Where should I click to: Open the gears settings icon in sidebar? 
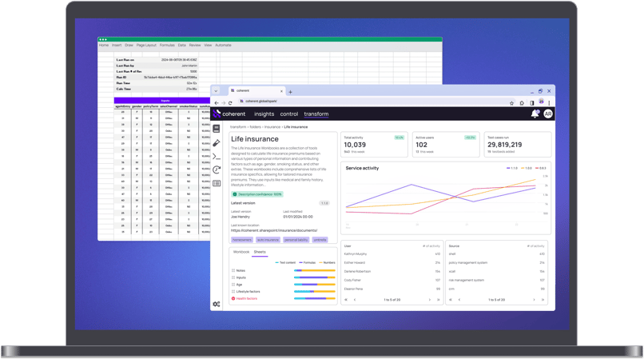click(x=217, y=305)
